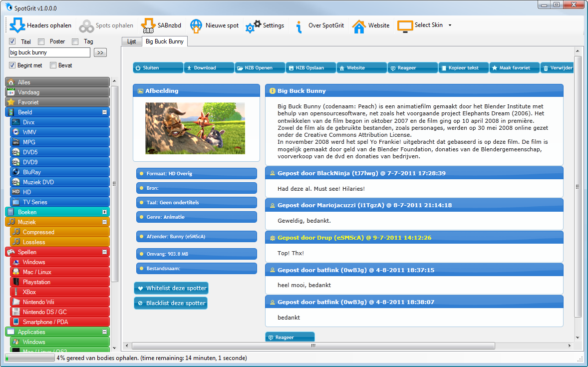Click the TV Series icon
588x367 pixels.
(x=16, y=202)
